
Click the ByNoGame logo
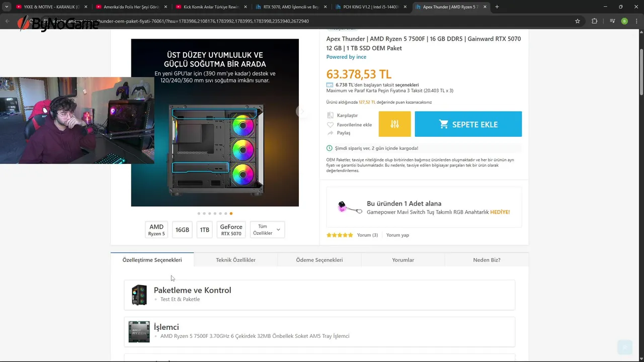[58, 24]
